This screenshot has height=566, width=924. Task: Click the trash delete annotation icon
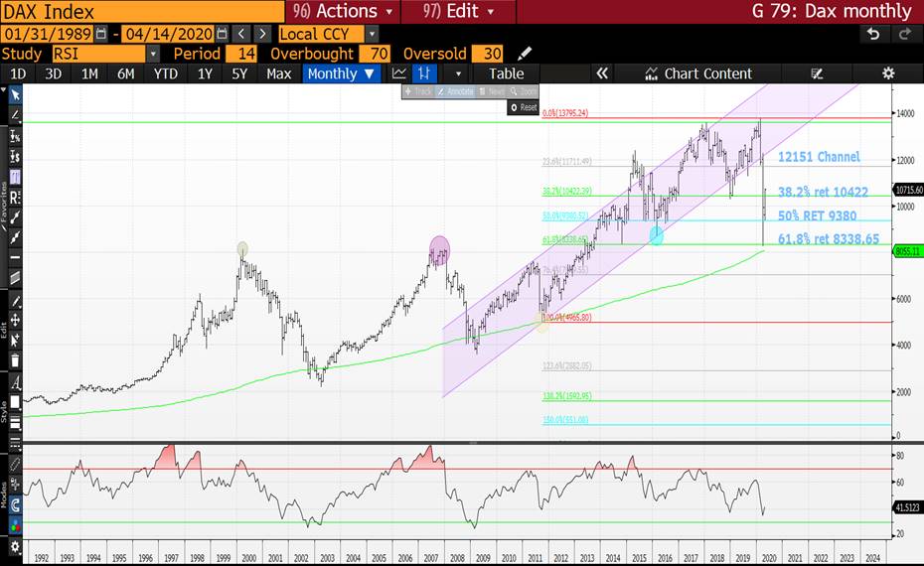click(x=15, y=360)
